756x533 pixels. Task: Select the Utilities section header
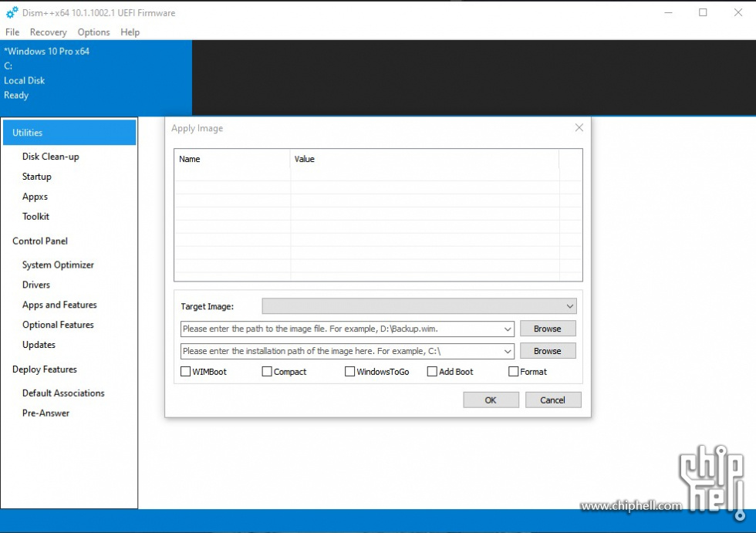tap(69, 133)
